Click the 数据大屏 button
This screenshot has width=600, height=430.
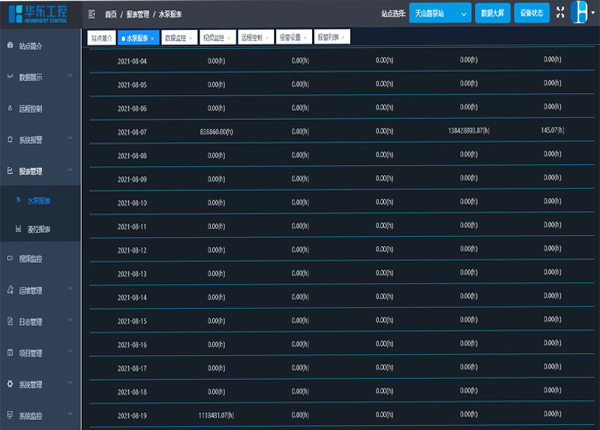pyautogui.click(x=492, y=13)
